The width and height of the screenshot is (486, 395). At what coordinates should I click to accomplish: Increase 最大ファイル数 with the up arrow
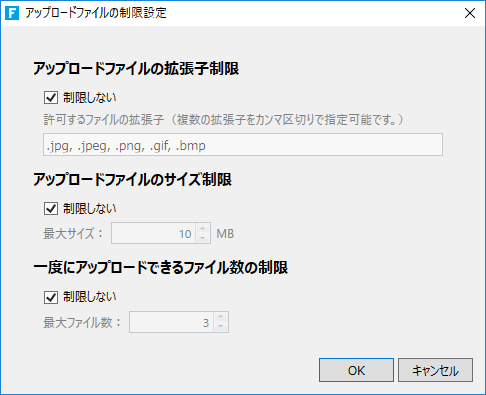point(221,317)
